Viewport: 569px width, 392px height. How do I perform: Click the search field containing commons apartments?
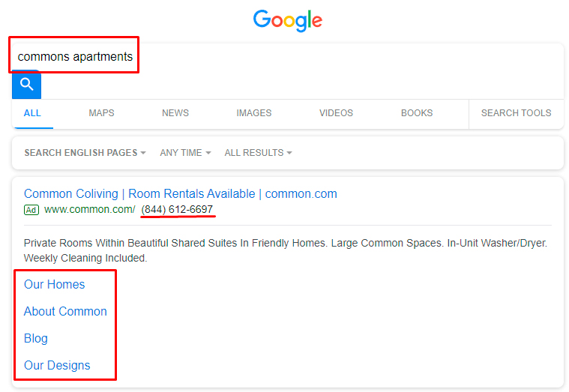pos(288,57)
